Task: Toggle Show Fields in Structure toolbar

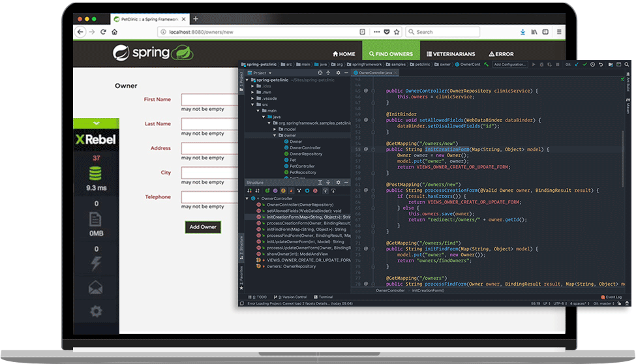Action: [283, 190]
